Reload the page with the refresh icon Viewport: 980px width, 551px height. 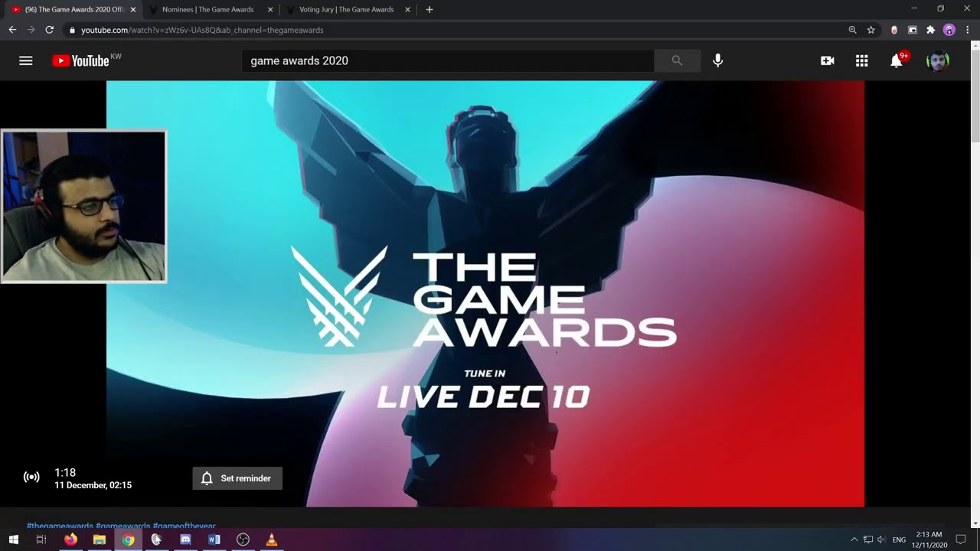click(49, 30)
